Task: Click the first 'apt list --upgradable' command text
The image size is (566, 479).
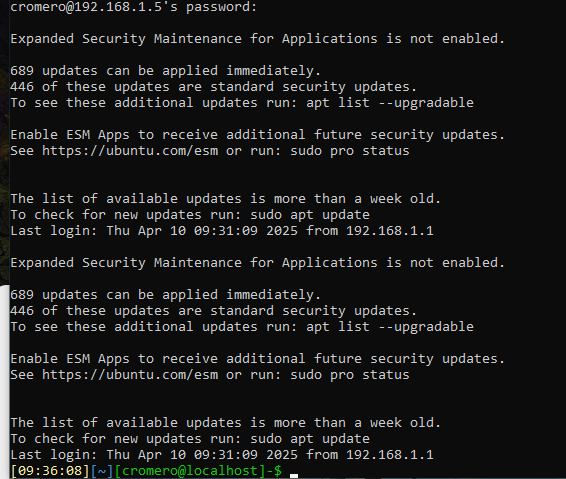Action: (390, 103)
